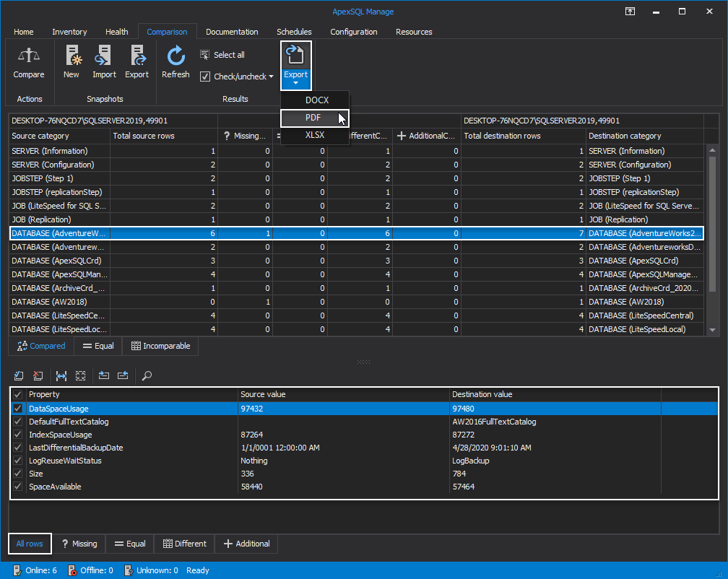The image size is (728, 579).
Task: Uncheck the DataSpaceUsage property checkbox
Action: [18, 409]
